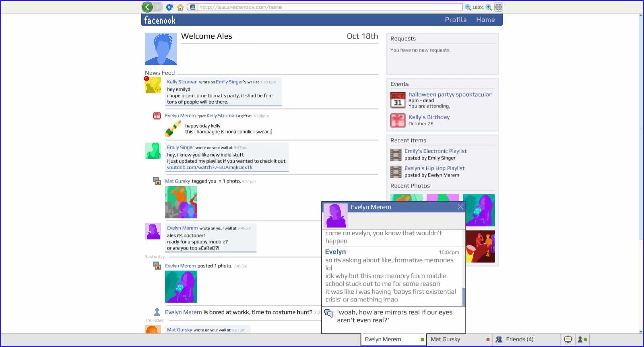Click Evelyn Merem's purple avatar in feed

[153, 231]
